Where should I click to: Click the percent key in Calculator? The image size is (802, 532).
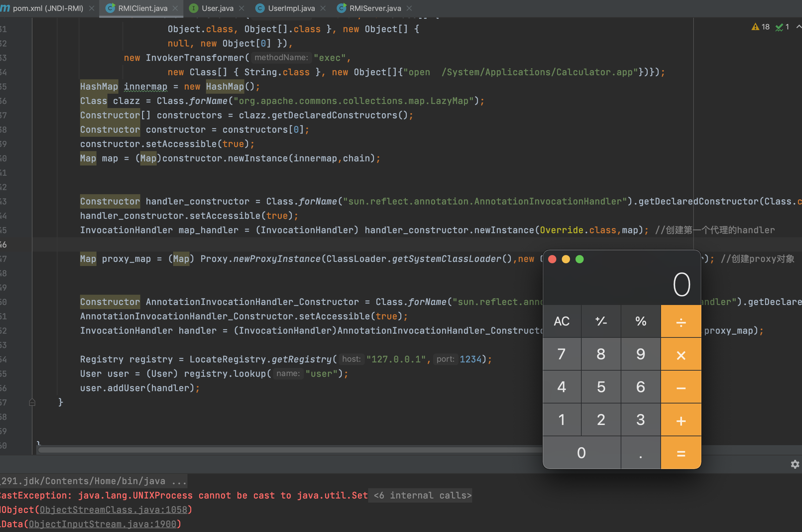pos(641,321)
